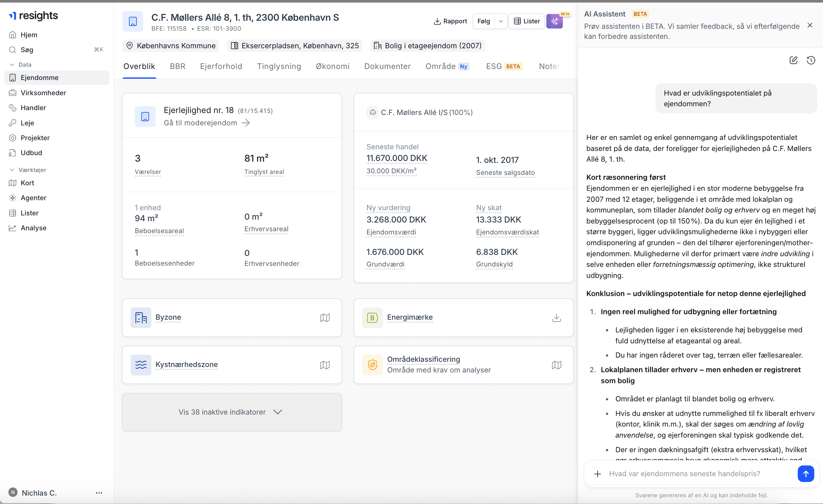The image size is (823, 504).
Task: Open the Område tab
Action: 447,66
